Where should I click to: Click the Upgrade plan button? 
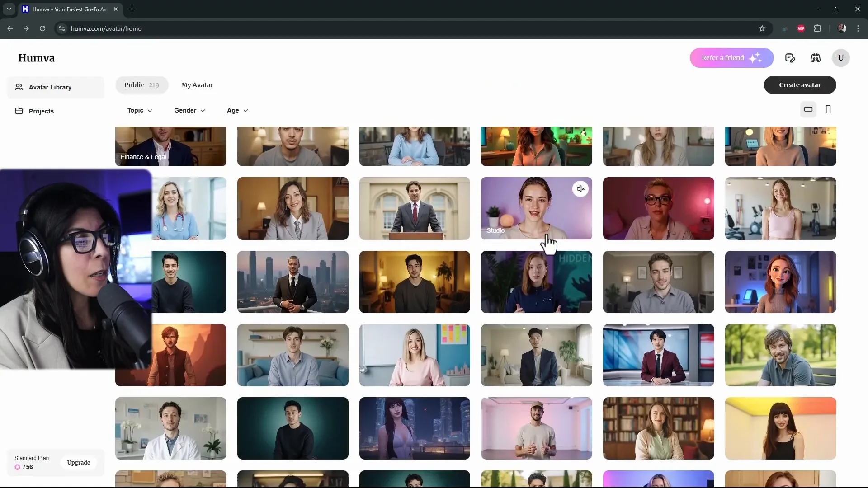tap(79, 462)
